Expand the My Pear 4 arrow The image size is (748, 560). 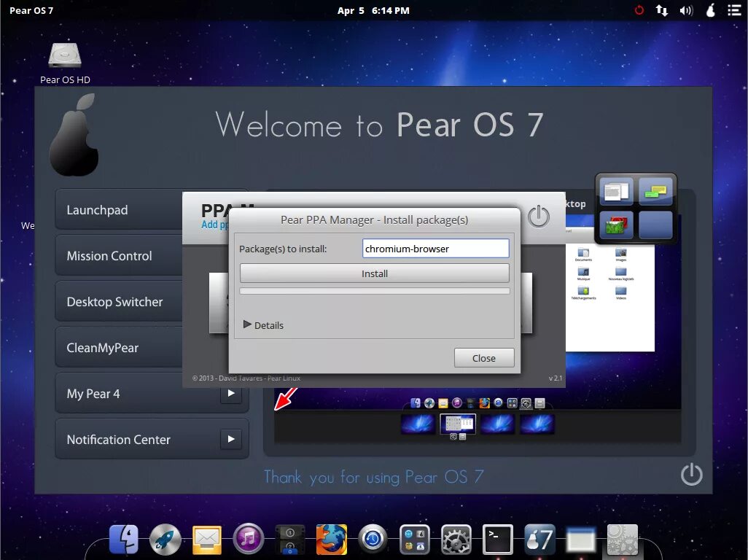click(x=231, y=393)
